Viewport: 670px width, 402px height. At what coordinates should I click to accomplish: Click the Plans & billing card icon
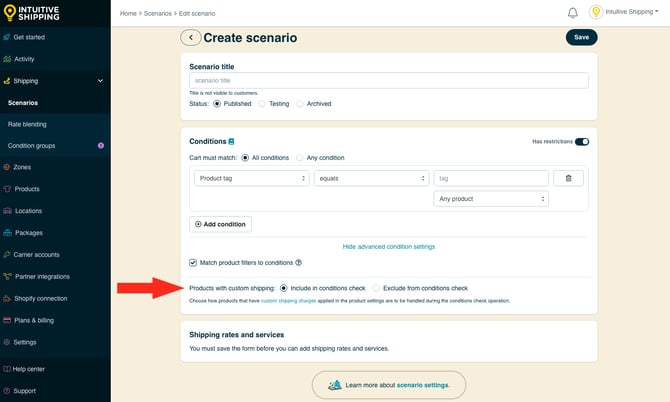pos(7,320)
